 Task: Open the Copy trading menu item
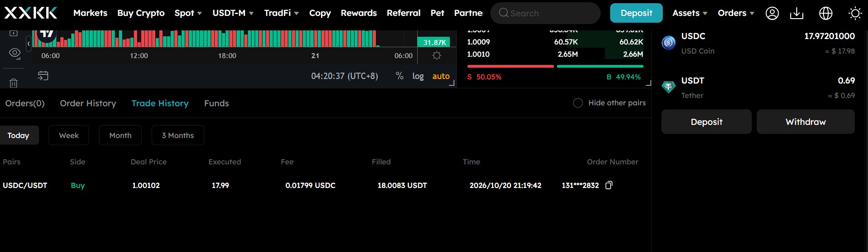pyautogui.click(x=320, y=13)
